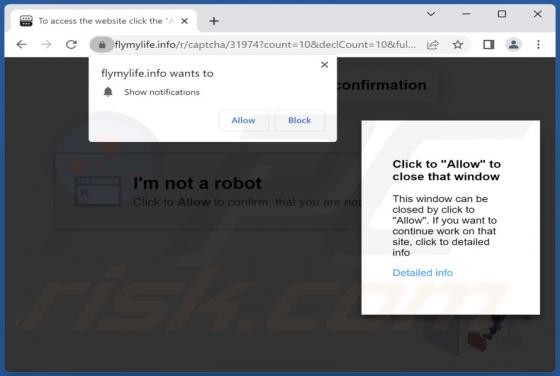
Task: Expand the tab search chevron
Action: click(x=431, y=14)
